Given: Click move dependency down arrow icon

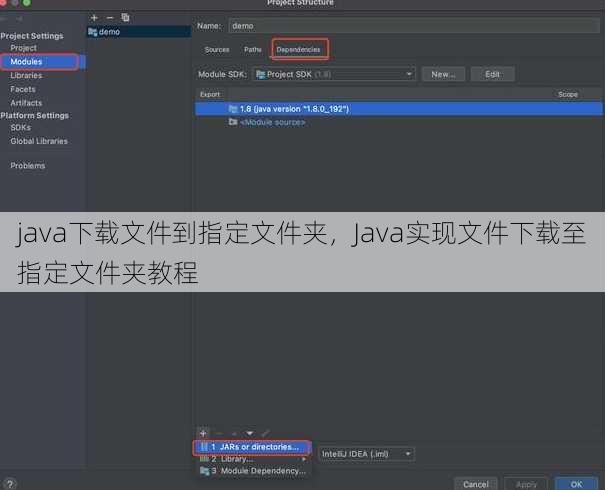Looking at the screenshot, I should 250,433.
